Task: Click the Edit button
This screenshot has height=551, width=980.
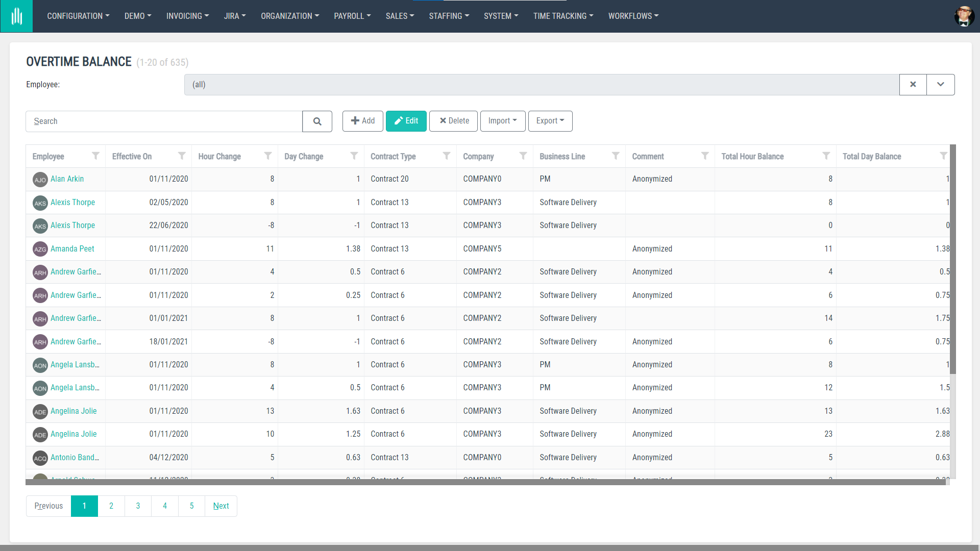Action: 406,121
